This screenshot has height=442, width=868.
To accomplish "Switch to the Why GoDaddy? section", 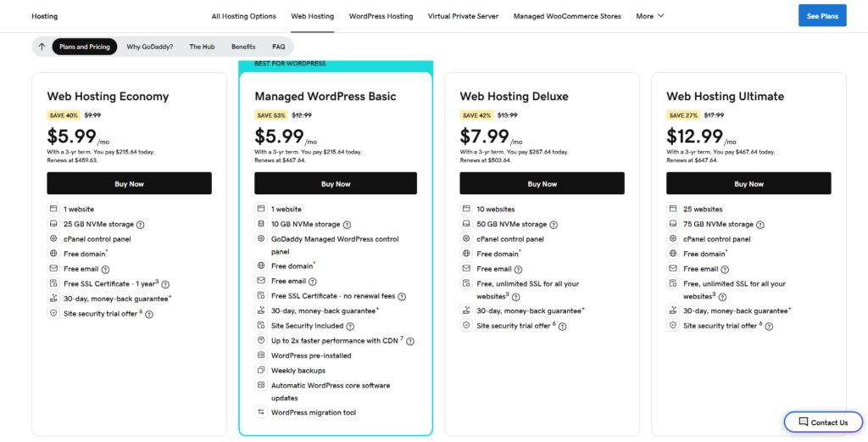I will pyautogui.click(x=150, y=47).
